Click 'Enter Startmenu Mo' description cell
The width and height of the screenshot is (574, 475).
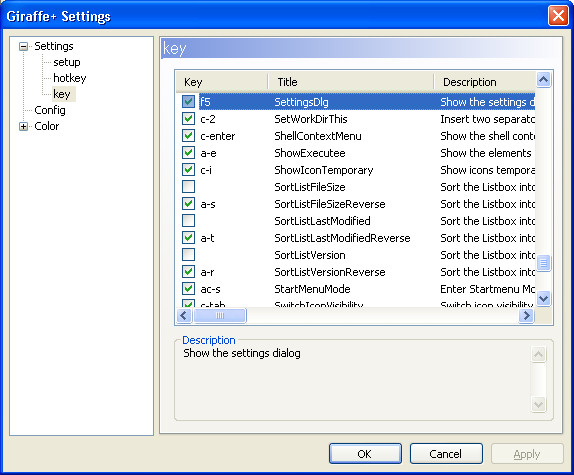click(x=487, y=289)
